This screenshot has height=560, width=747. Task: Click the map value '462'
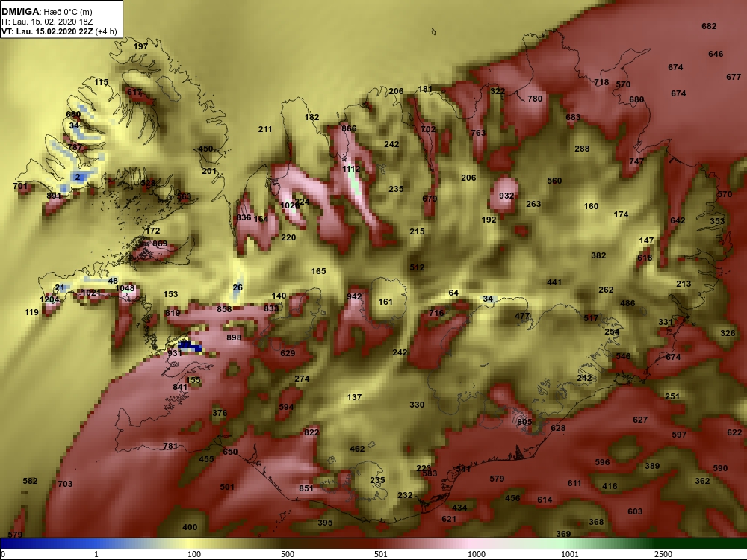coord(357,449)
